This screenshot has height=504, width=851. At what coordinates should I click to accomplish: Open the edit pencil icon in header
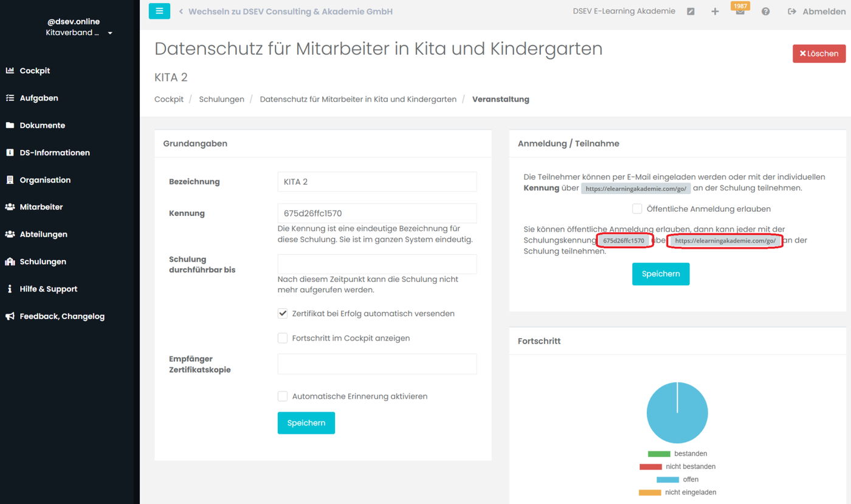tap(691, 12)
